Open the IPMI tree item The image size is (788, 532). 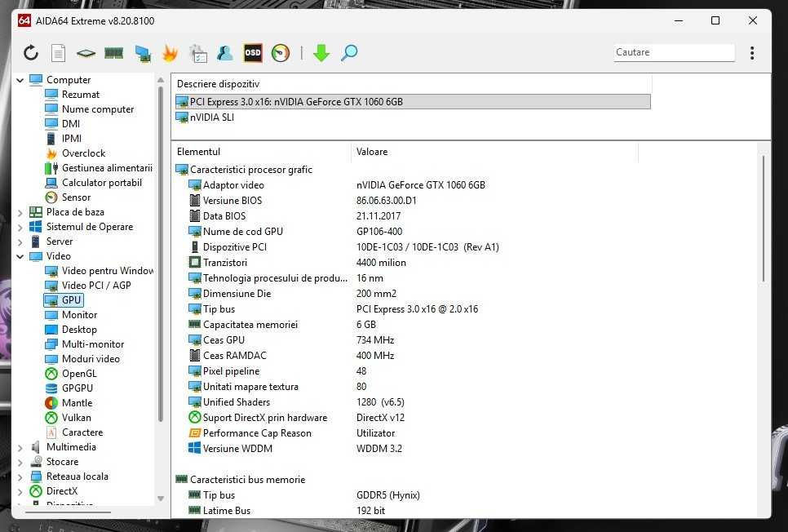tap(71, 138)
